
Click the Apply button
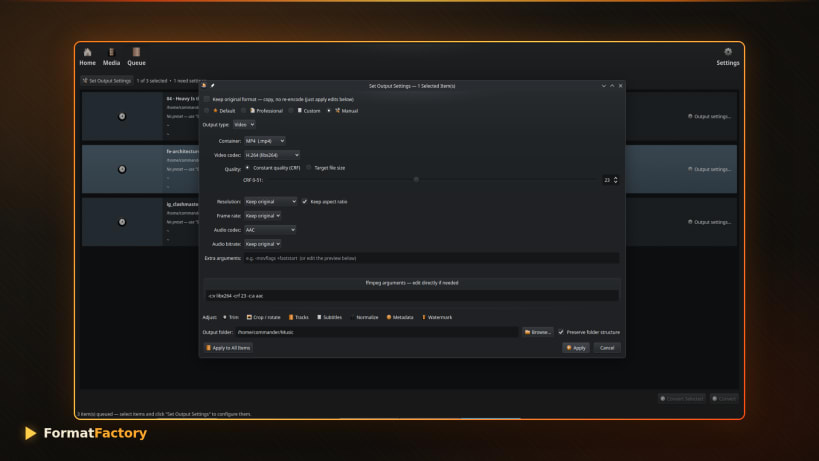coord(576,348)
